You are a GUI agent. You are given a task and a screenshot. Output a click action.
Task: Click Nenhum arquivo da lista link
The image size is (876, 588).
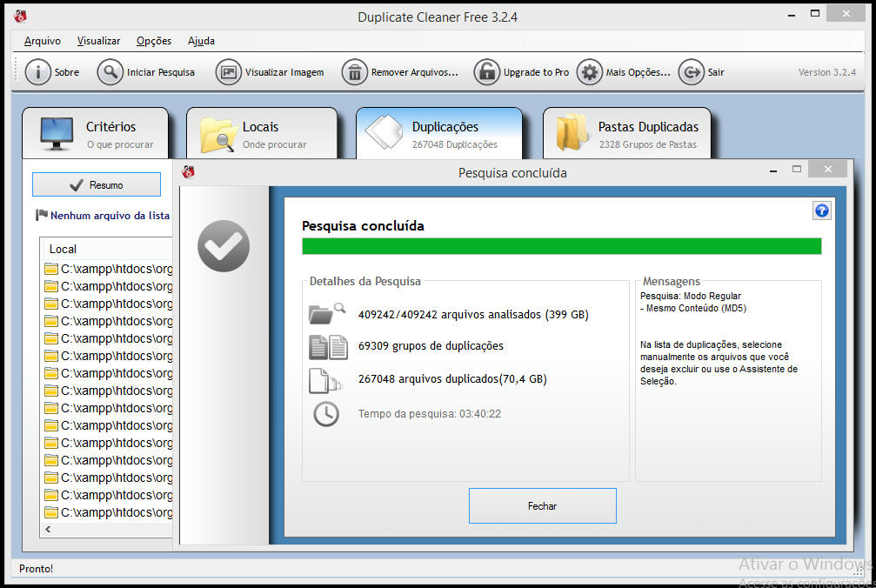click(x=110, y=216)
